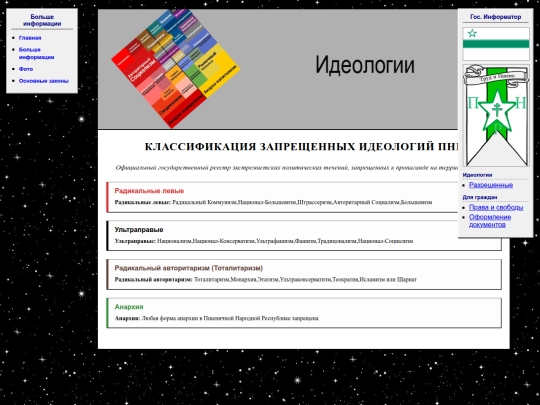The height and width of the screenshot is (405, 540).
Task: Open the Разрешенные ideologies link
Action: click(491, 185)
